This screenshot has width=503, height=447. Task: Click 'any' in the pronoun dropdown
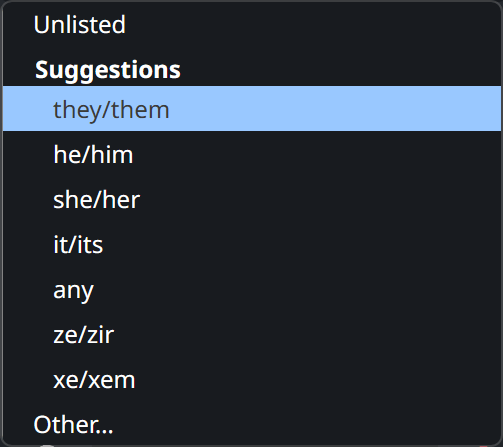pyautogui.click(x=252, y=289)
